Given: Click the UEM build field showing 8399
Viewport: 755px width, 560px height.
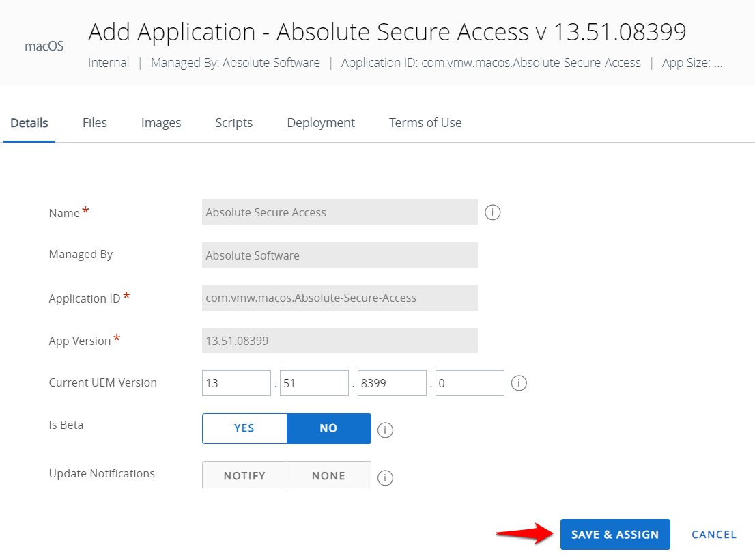Looking at the screenshot, I should tap(392, 383).
